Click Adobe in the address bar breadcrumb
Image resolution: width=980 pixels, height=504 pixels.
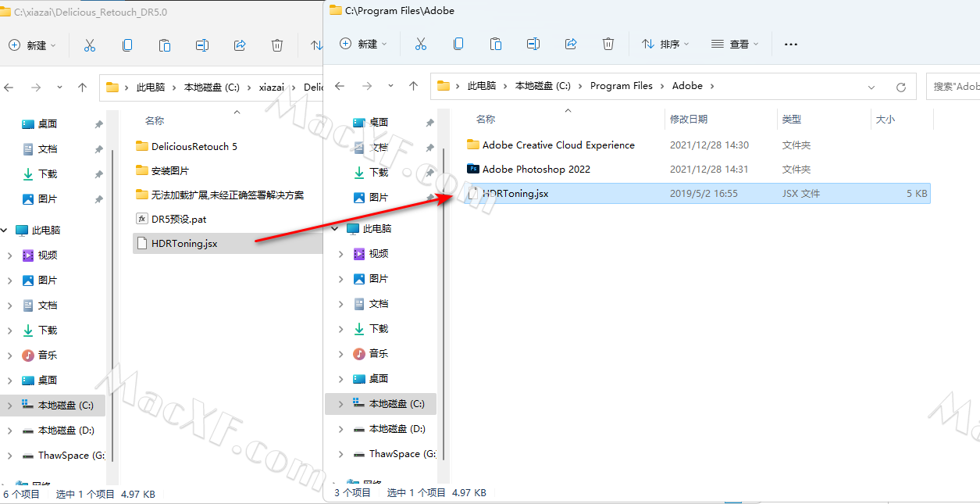coord(687,86)
